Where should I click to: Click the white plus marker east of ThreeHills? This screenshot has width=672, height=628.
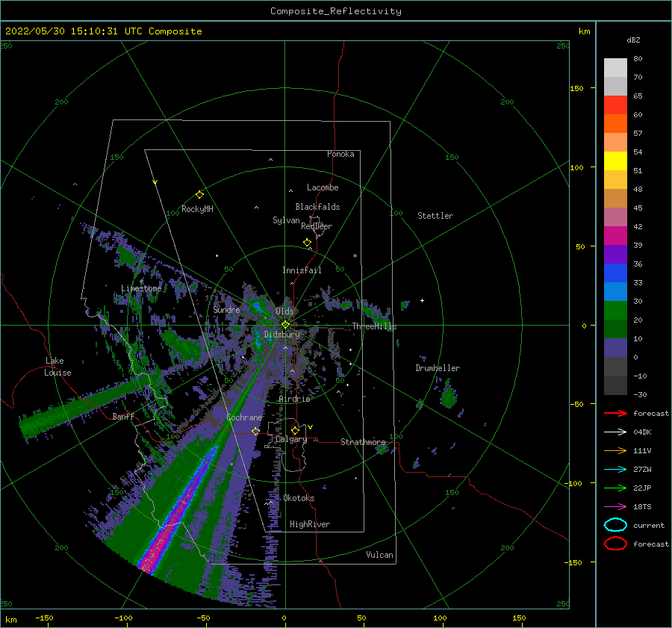(422, 300)
